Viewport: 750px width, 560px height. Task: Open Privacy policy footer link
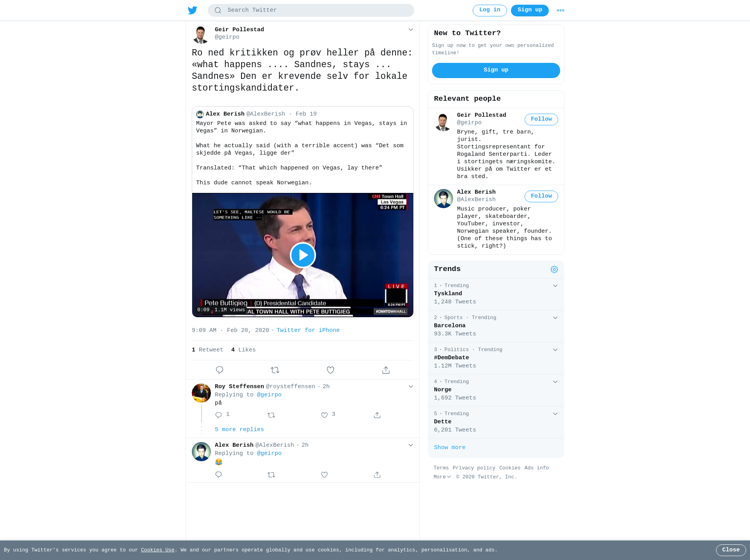coord(474,468)
